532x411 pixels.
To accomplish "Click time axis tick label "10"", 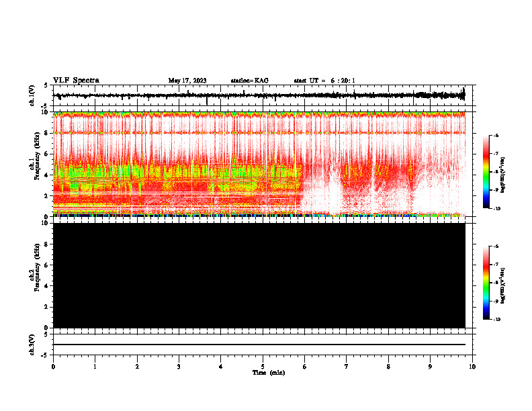I will 472,367.
